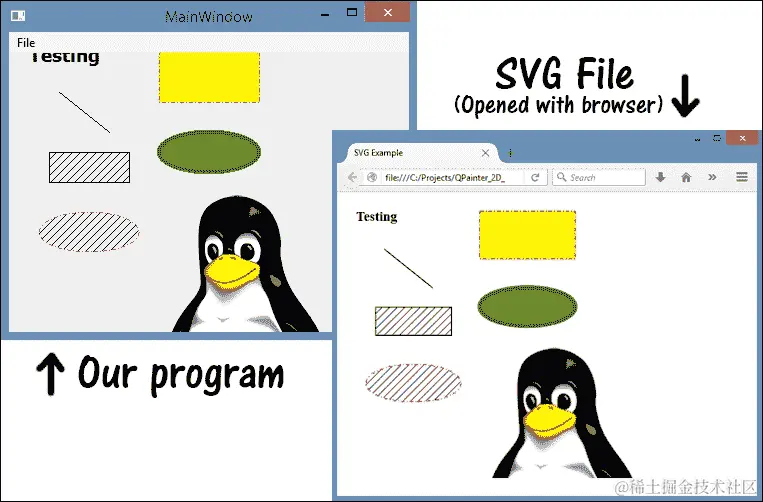Minimize the browser window
The image size is (763, 502).
[x=697, y=140]
